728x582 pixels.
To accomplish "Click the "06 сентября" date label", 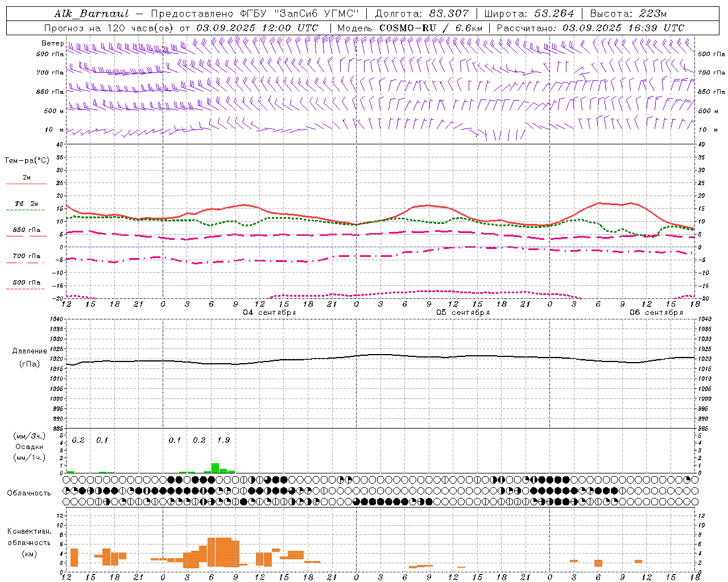I will pyautogui.click(x=656, y=313).
